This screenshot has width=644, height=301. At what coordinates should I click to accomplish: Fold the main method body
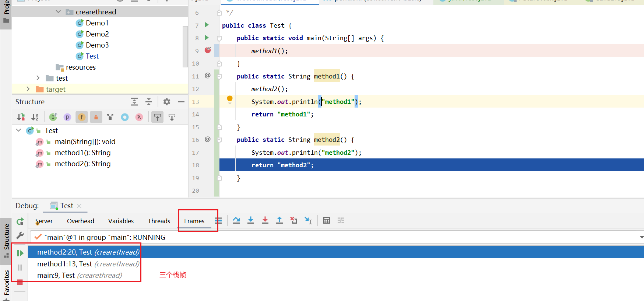point(219,38)
